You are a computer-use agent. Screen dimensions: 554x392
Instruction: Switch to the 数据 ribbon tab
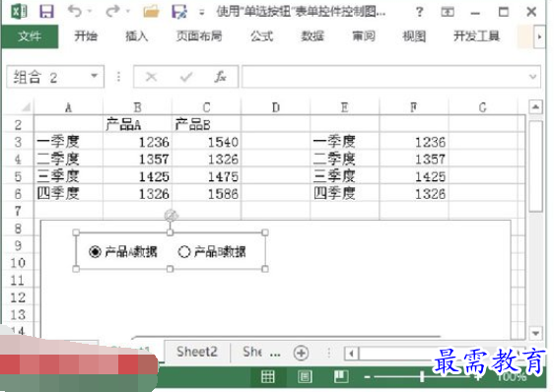click(x=312, y=36)
